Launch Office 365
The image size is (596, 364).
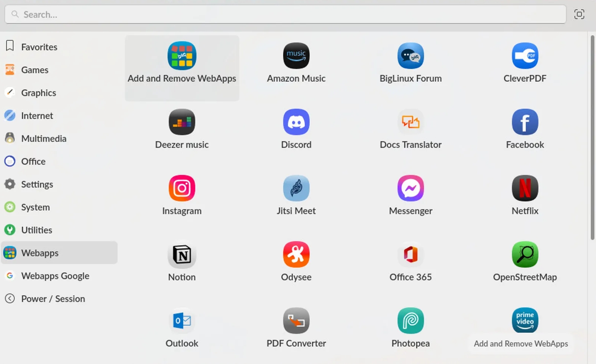pos(410,262)
